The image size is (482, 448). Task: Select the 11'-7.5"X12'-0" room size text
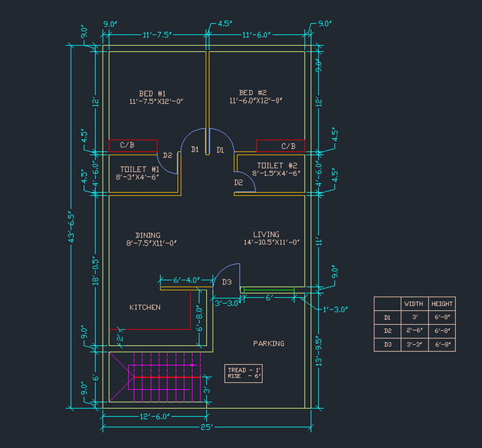coord(156,101)
